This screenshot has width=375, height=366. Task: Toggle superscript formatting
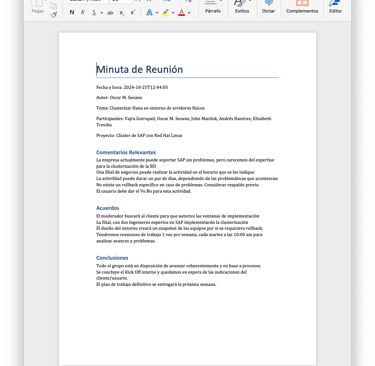click(133, 12)
